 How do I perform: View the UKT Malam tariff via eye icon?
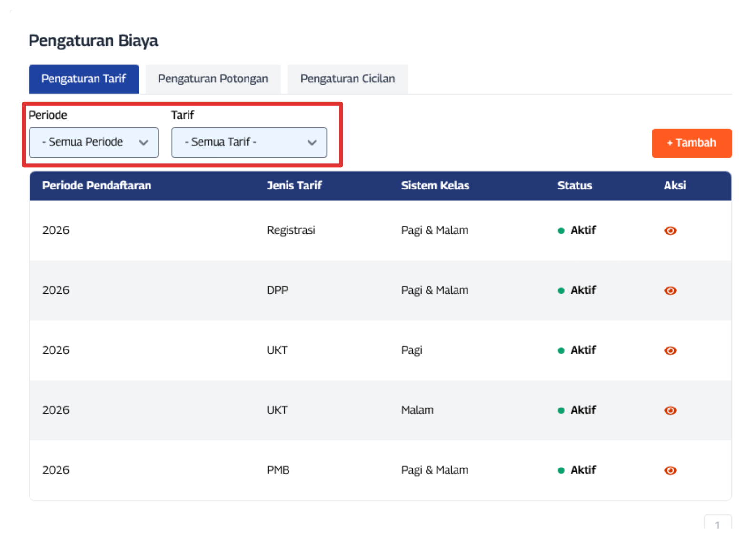(x=670, y=411)
